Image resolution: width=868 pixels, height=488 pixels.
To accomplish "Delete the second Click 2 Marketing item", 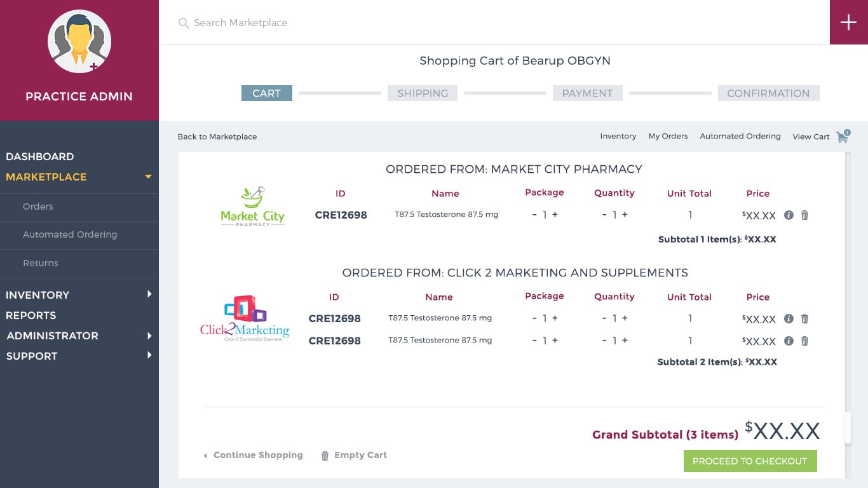I will pyautogui.click(x=804, y=341).
